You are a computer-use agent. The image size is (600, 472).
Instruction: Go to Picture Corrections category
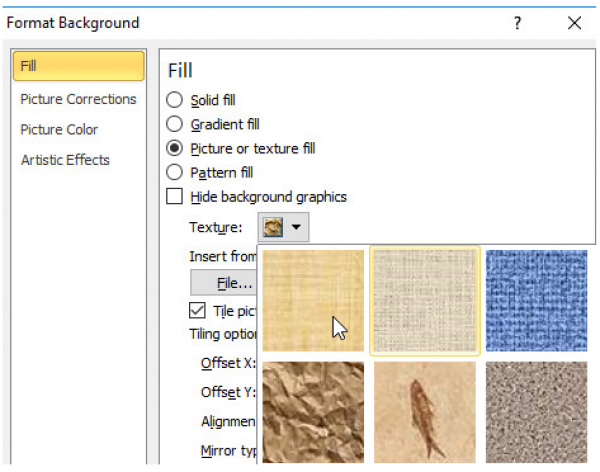pos(78,99)
